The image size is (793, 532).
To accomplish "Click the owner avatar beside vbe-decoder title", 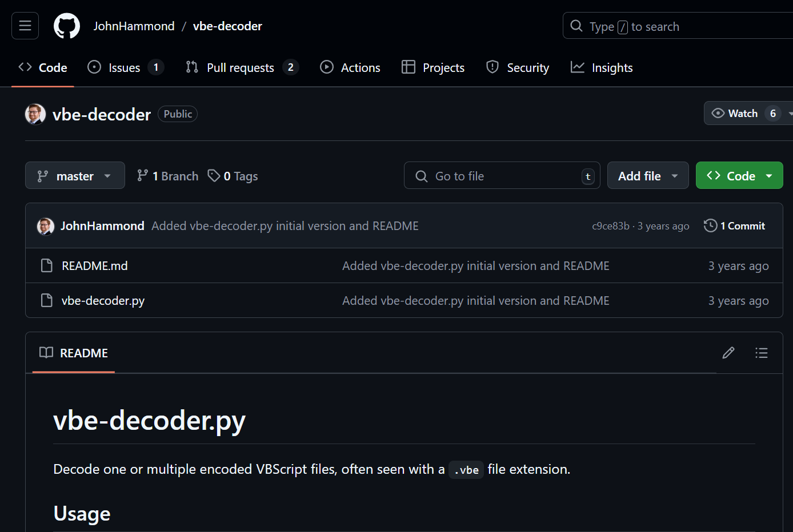I will coord(35,114).
